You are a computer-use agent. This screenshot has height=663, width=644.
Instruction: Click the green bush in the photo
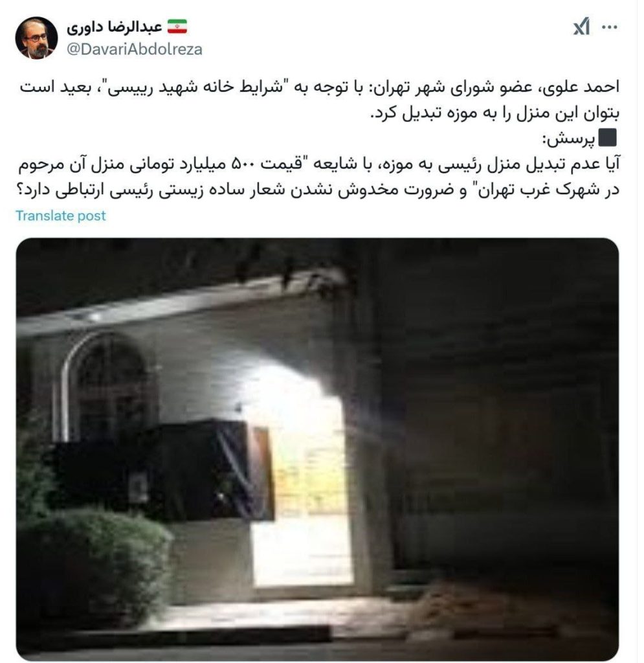(x=95, y=567)
